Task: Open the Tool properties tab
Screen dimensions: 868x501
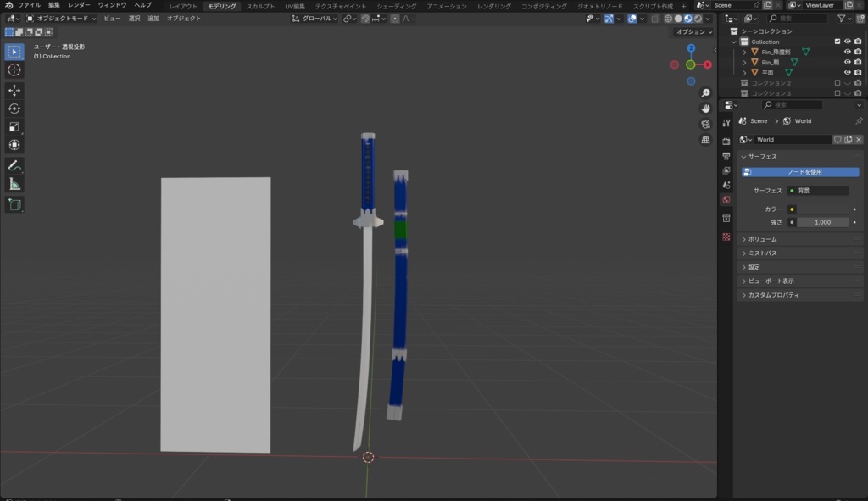Action: [x=726, y=123]
